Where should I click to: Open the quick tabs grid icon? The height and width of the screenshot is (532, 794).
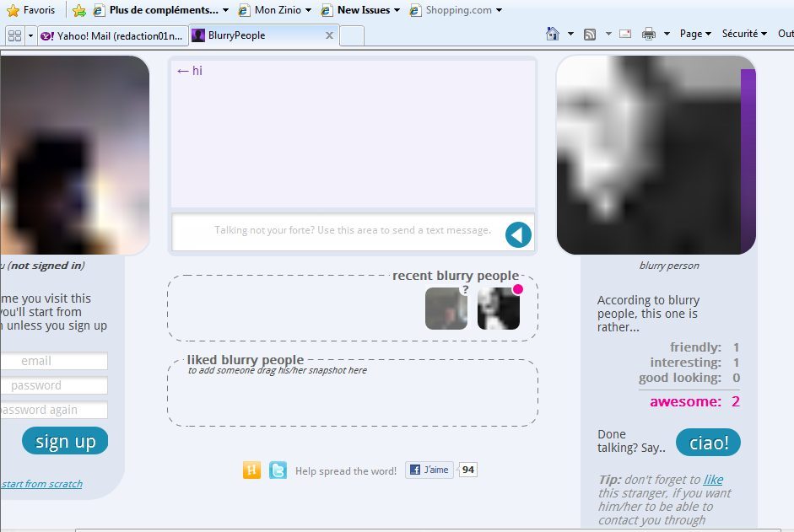(14, 35)
